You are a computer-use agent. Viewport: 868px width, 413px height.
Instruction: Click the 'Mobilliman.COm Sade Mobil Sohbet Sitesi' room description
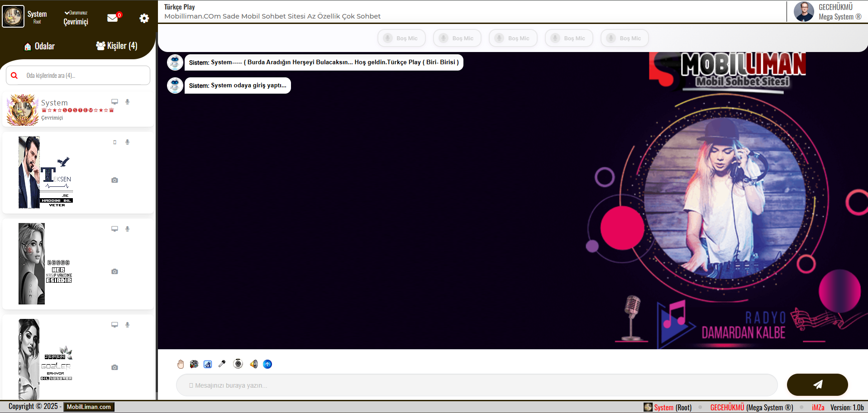click(272, 16)
